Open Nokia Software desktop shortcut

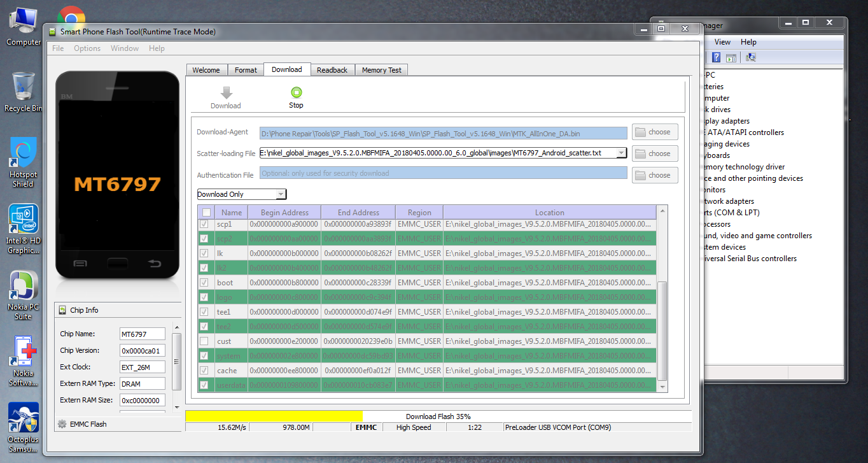24,362
